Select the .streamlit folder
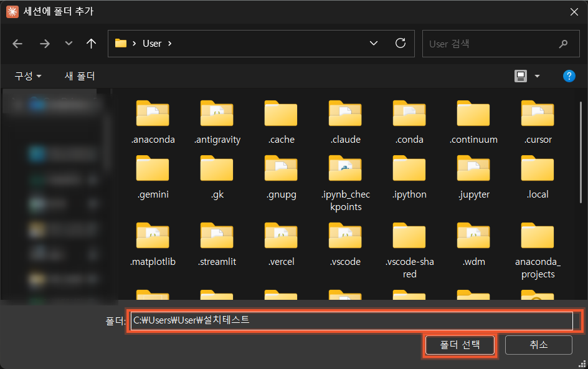This screenshot has width=588, height=369. [x=217, y=244]
